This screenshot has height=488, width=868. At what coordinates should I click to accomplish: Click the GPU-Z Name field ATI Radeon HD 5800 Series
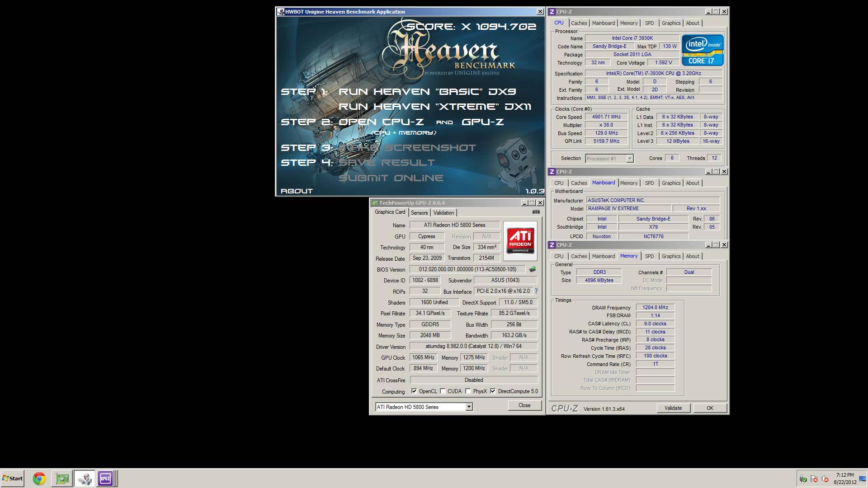455,225
